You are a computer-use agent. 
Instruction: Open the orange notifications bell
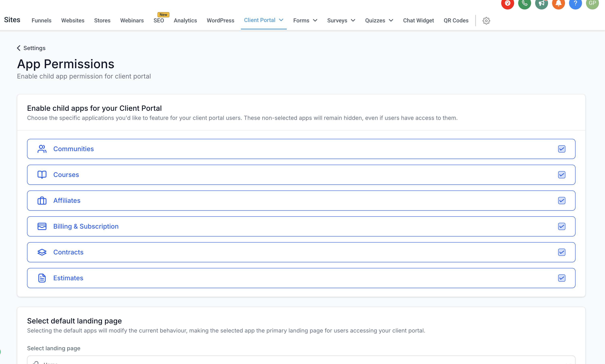[558, 3]
